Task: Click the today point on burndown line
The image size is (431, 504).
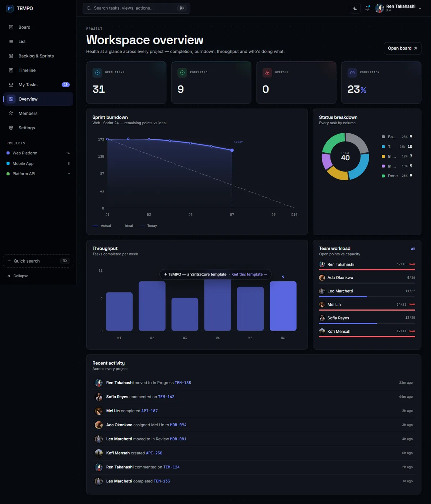Action: coord(232,150)
